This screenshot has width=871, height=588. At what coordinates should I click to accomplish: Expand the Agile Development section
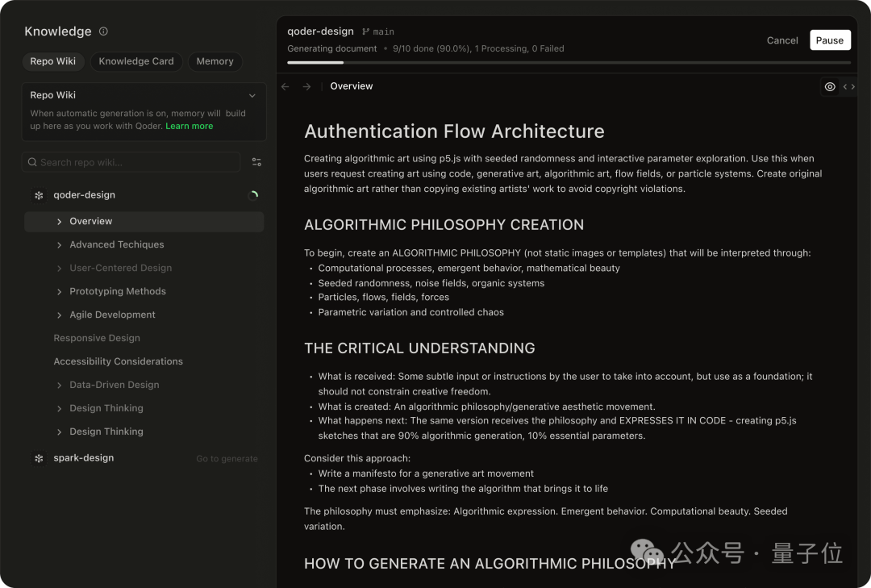pos(60,315)
